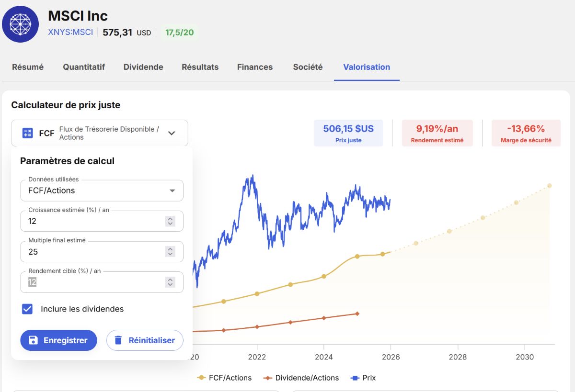575x392 pixels.
Task: Click the 2028 x-axis label
Action: (x=458, y=357)
